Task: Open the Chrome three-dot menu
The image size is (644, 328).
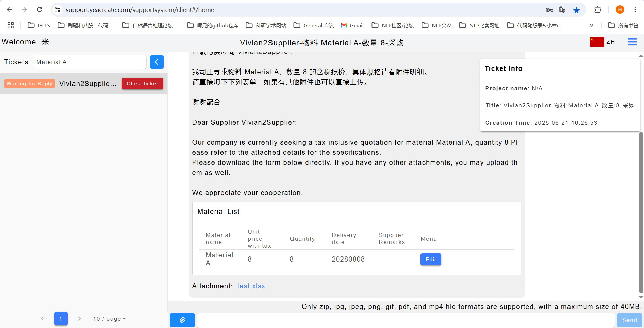Action: coord(635,10)
